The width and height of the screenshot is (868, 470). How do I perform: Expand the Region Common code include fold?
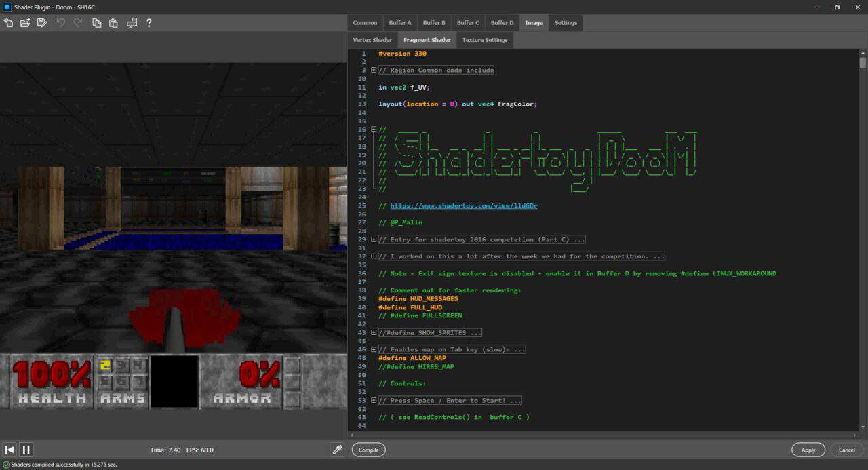(x=373, y=70)
